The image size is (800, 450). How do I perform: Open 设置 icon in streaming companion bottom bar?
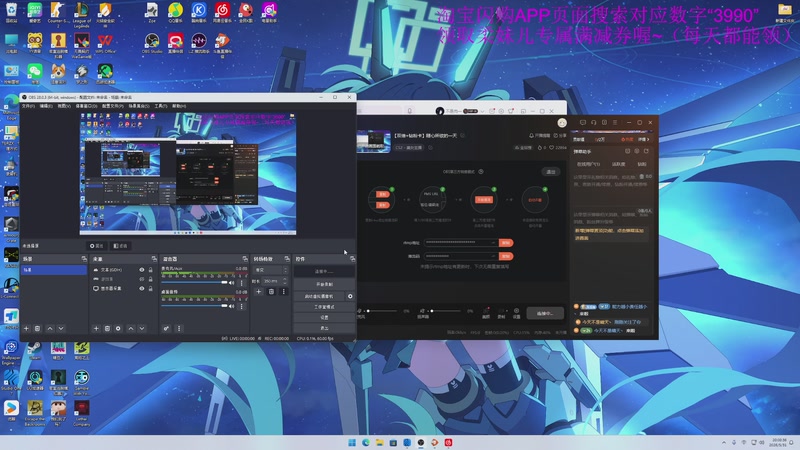(516, 313)
